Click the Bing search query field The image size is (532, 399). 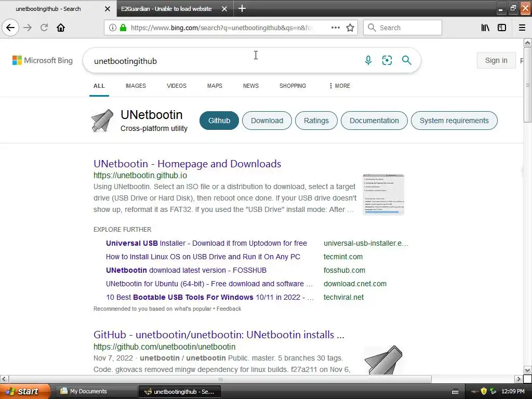coord(224,61)
